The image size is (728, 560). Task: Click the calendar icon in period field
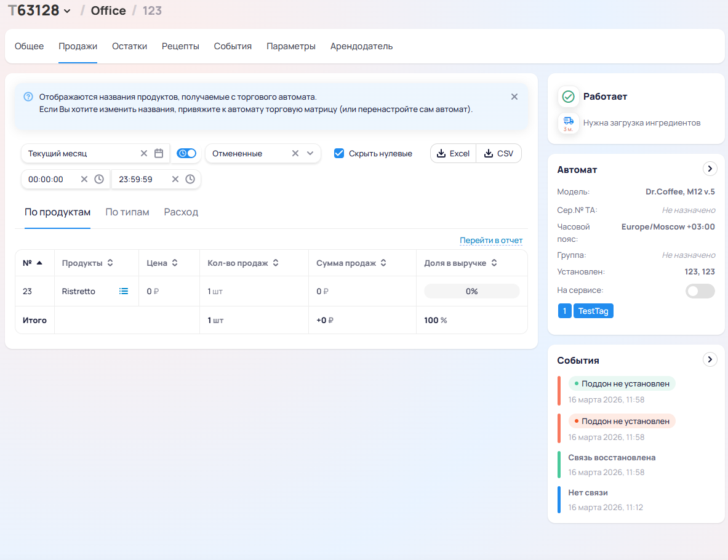coord(159,154)
